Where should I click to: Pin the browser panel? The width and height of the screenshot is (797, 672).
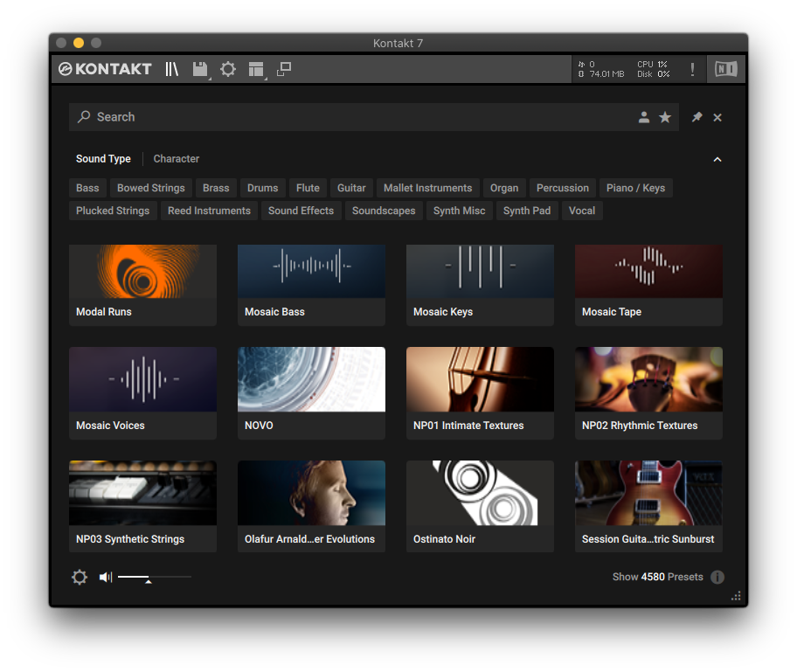click(697, 117)
